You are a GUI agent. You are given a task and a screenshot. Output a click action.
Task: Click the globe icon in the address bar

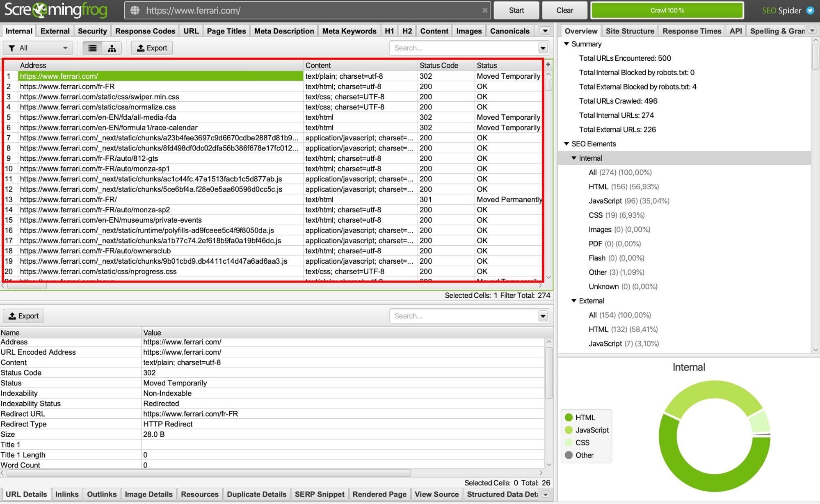135,10
